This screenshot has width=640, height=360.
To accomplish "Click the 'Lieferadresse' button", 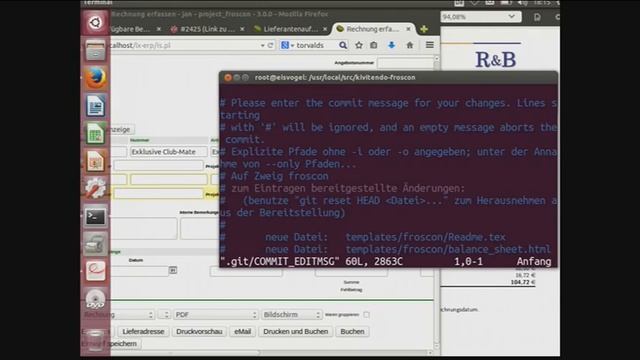I will tap(143, 331).
